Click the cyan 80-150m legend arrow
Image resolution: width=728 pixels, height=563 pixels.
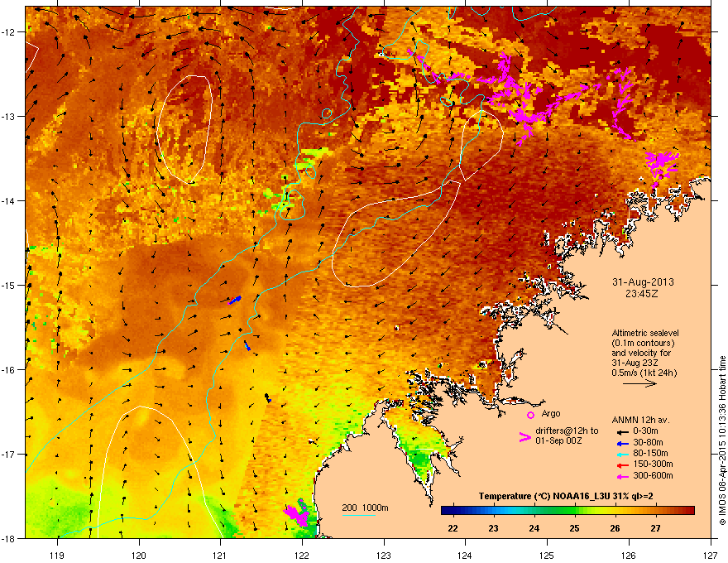tap(621, 454)
